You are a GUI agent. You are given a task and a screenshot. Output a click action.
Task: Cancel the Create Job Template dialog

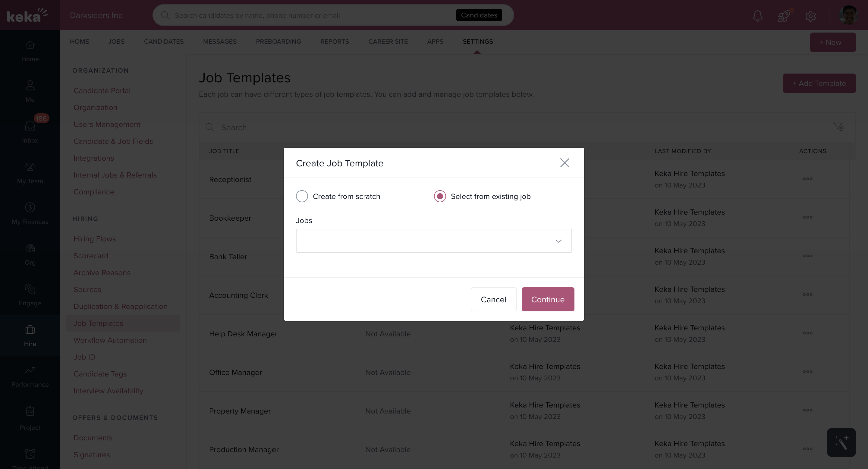pos(493,299)
